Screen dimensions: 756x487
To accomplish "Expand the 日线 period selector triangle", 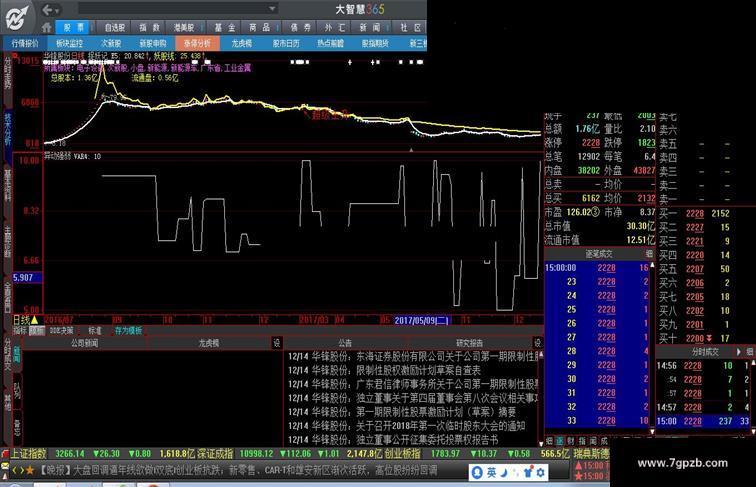I will click(x=34, y=320).
